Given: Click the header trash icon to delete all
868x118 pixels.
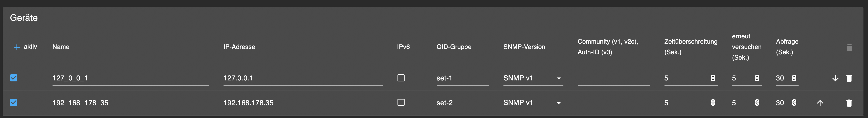Looking at the screenshot, I should tap(849, 47).
